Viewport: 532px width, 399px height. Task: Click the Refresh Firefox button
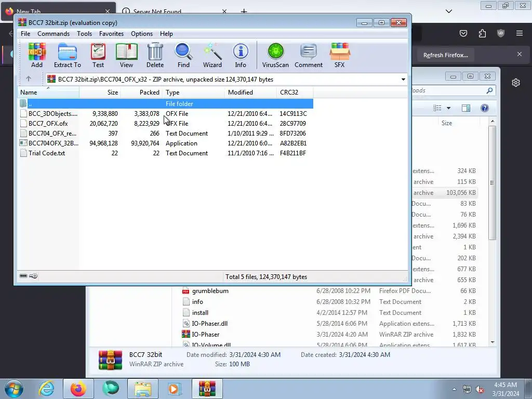pos(445,55)
